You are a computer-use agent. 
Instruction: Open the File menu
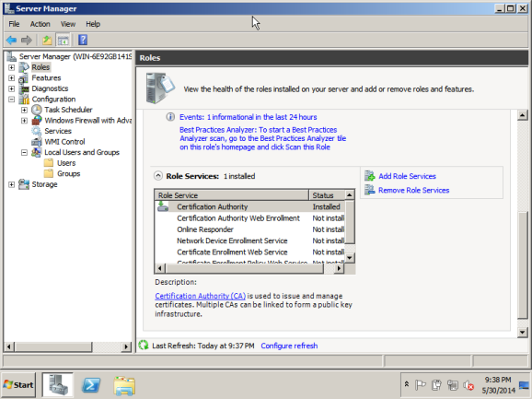pos(14,24)
